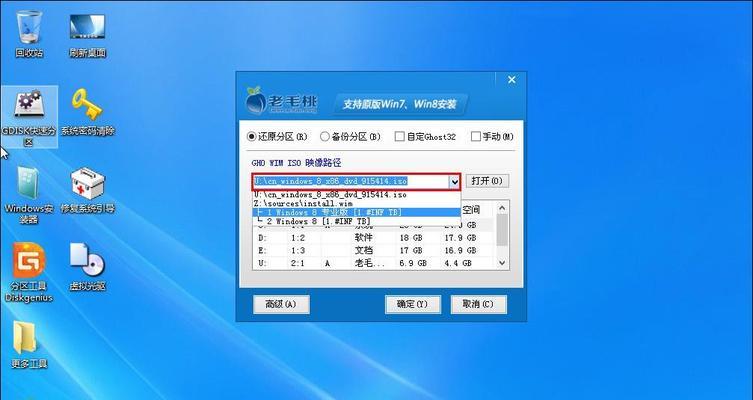Open the 系统密码清除 key icon
The width and height of the screenshot is (753, 400).
click(87, 111)
